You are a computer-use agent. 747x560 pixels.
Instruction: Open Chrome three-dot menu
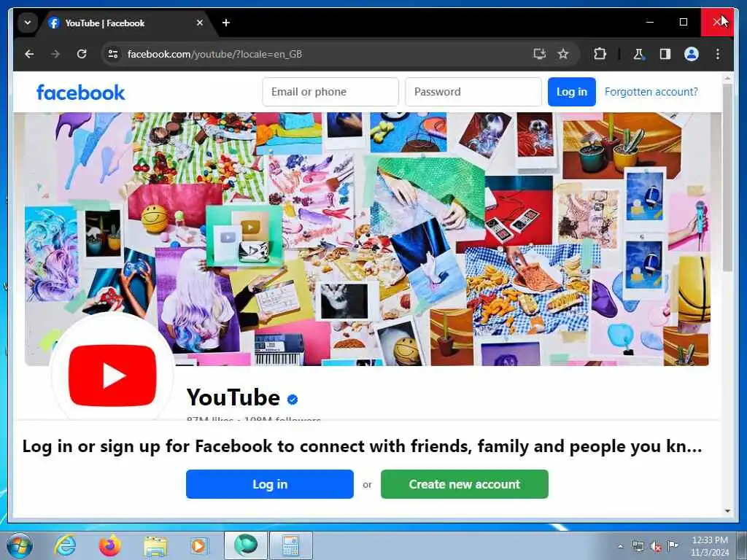[x=718, y=54]
